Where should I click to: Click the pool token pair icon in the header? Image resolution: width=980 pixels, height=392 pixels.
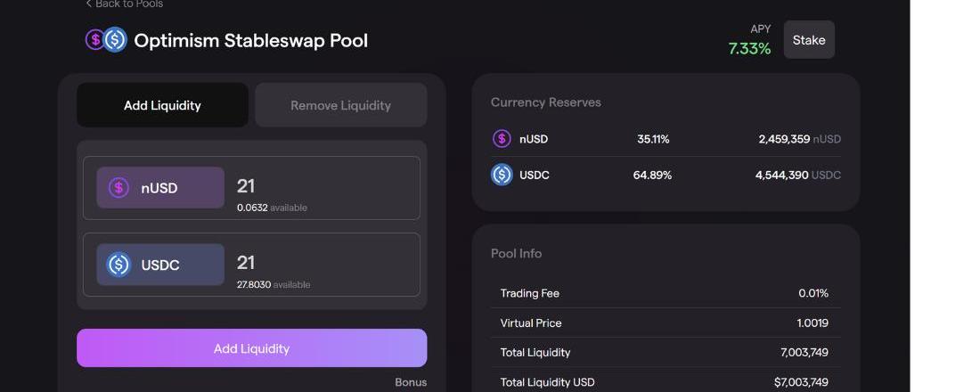click(x=106, y=40)
